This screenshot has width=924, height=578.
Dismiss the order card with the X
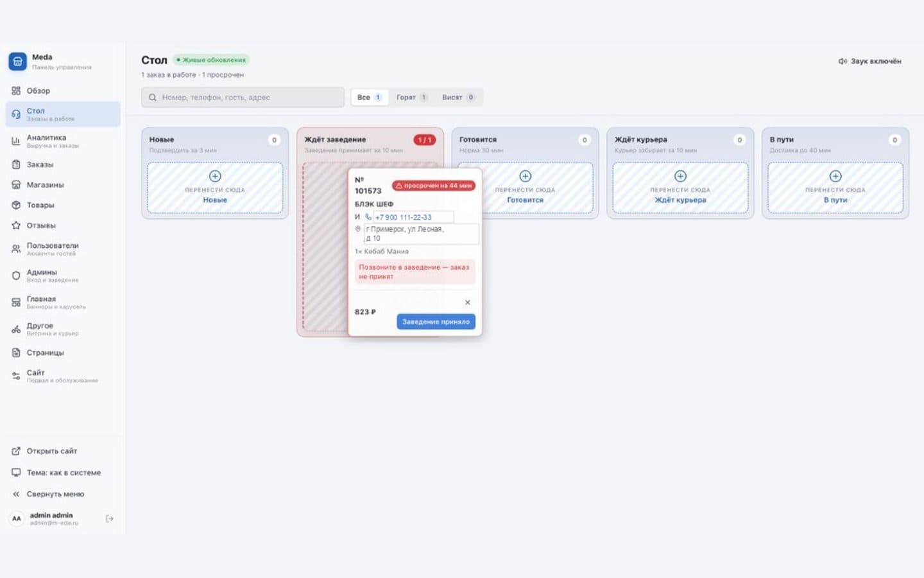467,302
